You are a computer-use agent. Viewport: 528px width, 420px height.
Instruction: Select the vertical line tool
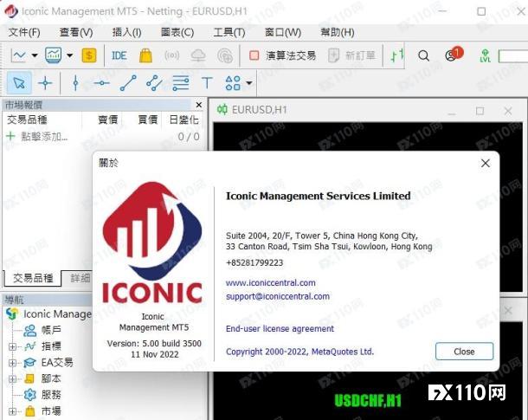coord(76,83)
